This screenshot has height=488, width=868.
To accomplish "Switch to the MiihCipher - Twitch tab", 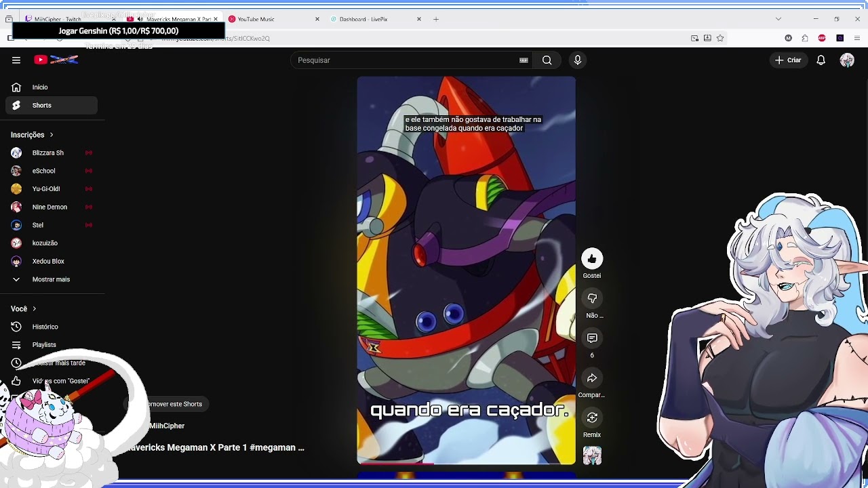I will [x=71, y=19].
